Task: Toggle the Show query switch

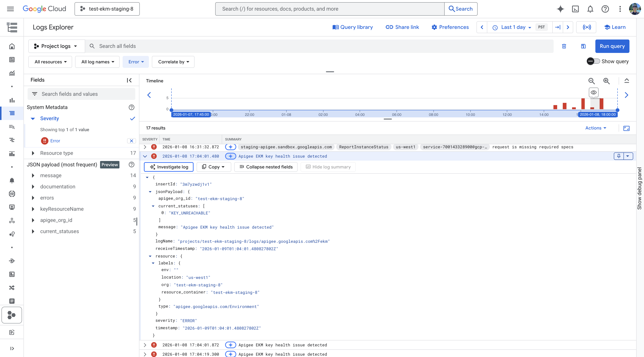Action: [593, 61]
